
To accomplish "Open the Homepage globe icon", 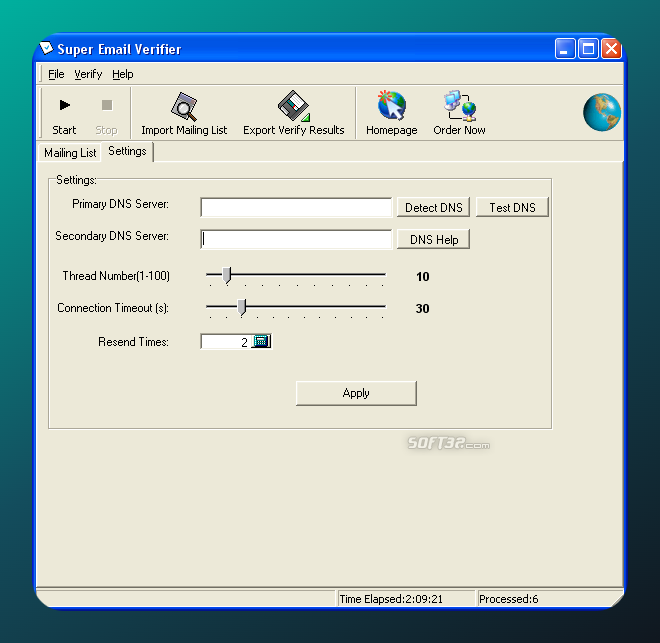I will (x=391, y=106).
